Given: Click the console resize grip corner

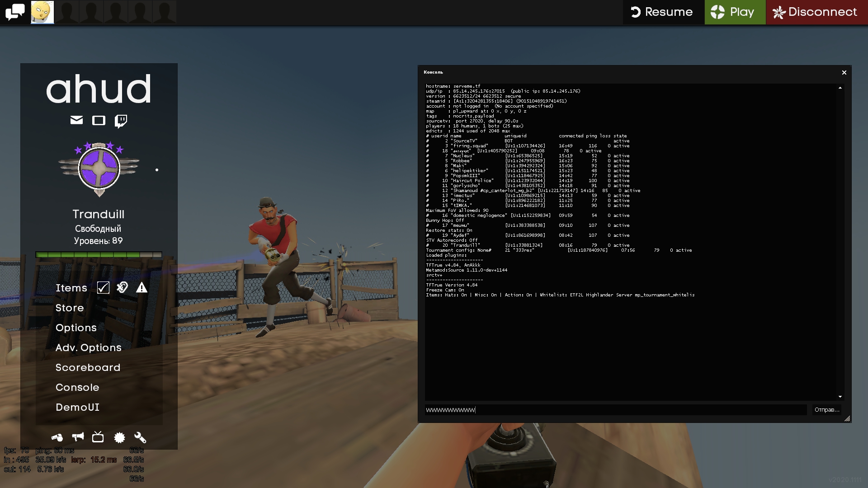Looking at the screenshot, I should coord(847,419).
